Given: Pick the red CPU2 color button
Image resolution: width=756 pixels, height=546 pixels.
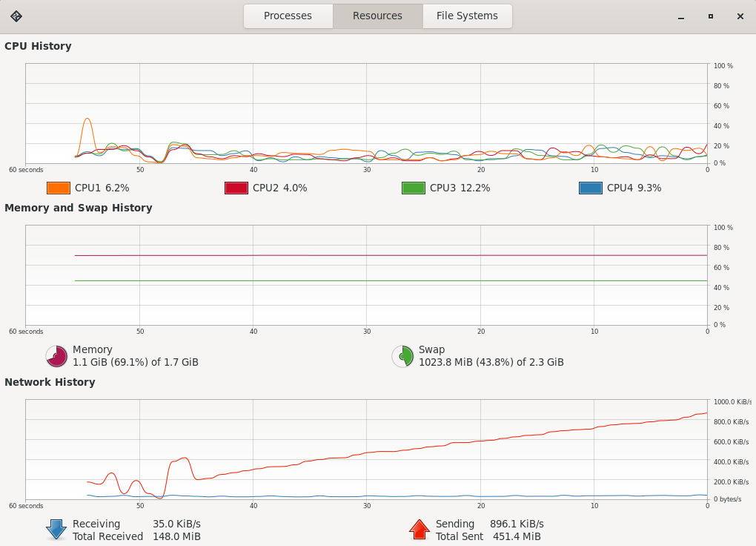Looking at the screenshot, I should tap(236, 188).
